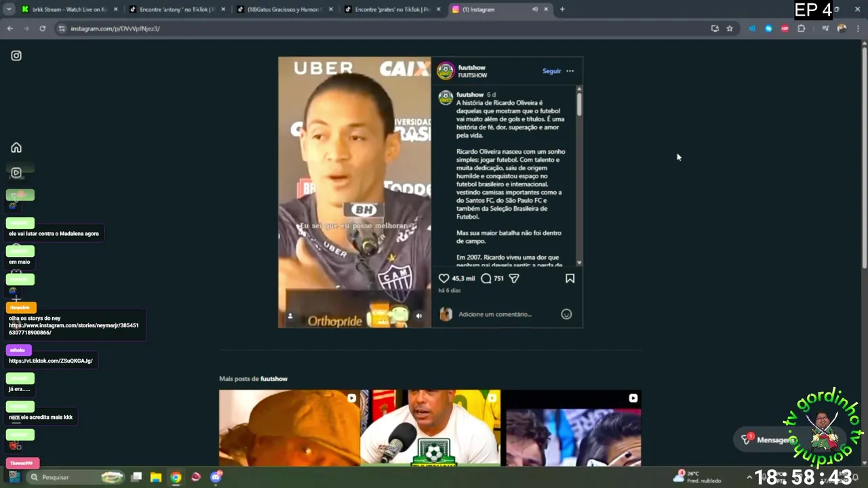The height and width of the screenshot is (488, 868).
Task: Open Task View on the taskbar
Action: tap(136, 477)
